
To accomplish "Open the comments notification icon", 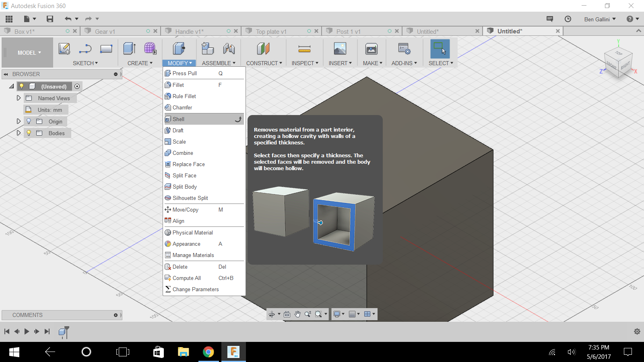I will click(550, 19).
